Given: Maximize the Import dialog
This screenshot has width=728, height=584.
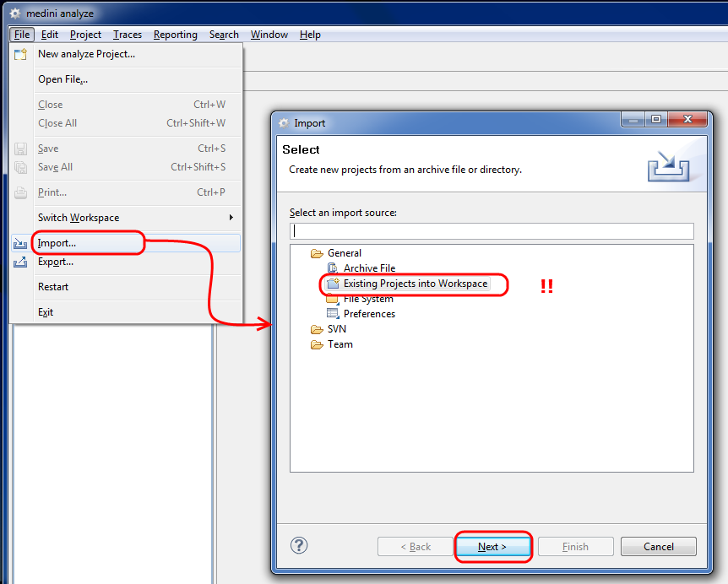Looking at the screenshot, I should point(656,120).
